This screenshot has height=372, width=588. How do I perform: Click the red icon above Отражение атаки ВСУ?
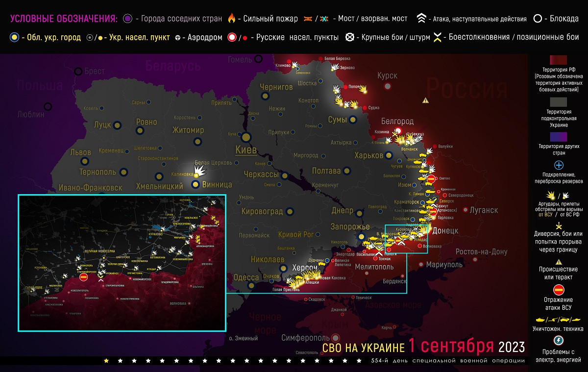pyautogui.click(x=559, y=290)
